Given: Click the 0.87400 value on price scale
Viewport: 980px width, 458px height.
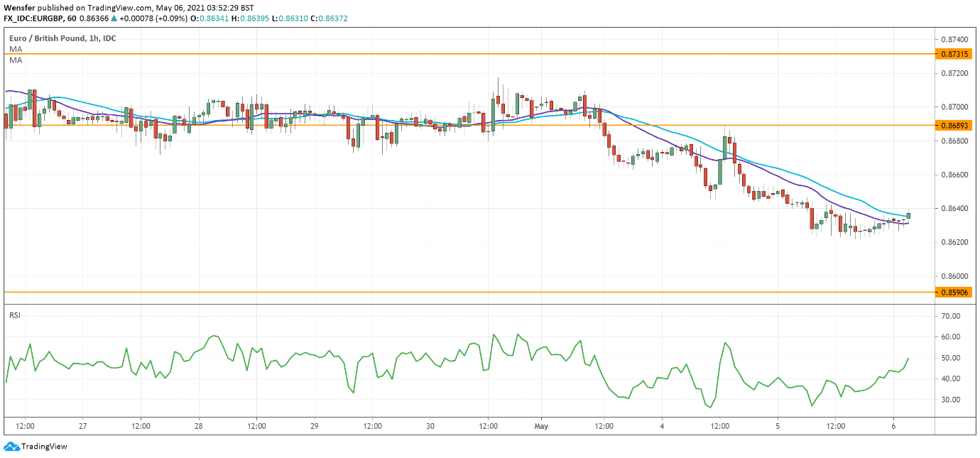Looking at the screenshot, I should (x=953, y=39).
